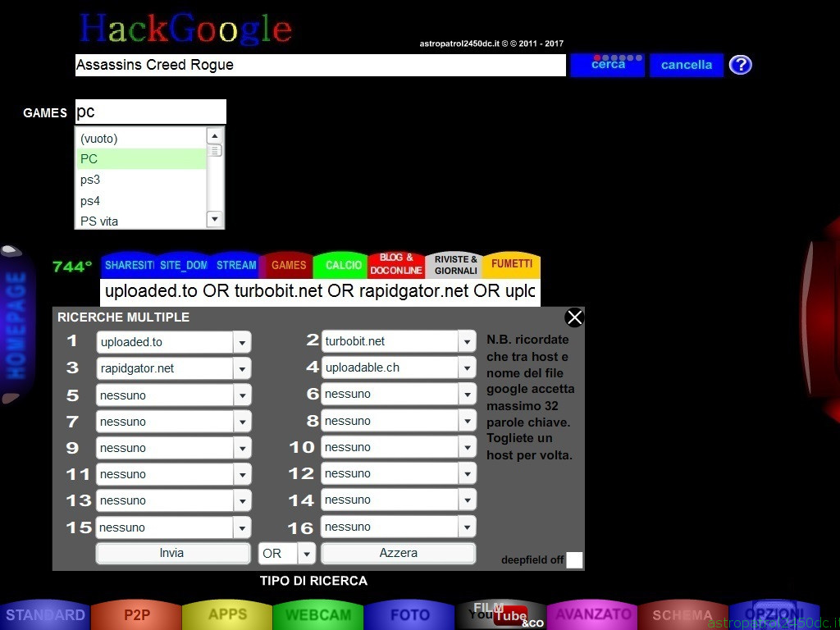Select FILM YouTube & CO search type
840x630 pixels.
click(500, 615)
